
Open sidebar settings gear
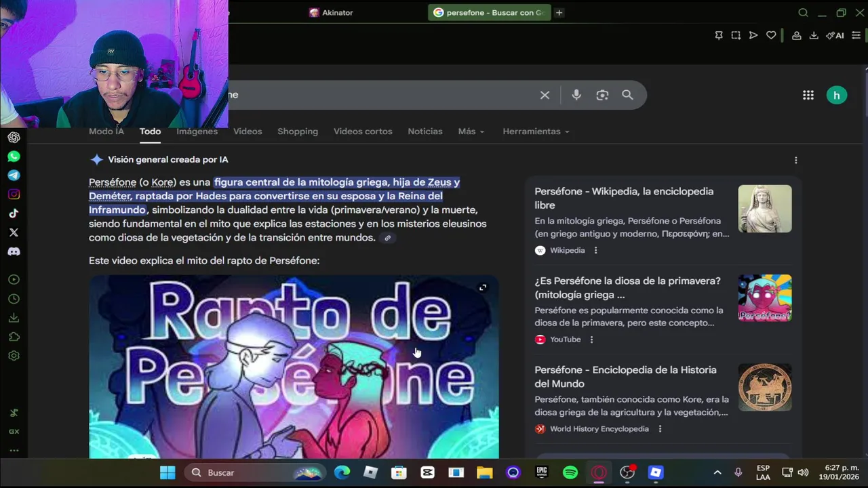click(14, 356)
